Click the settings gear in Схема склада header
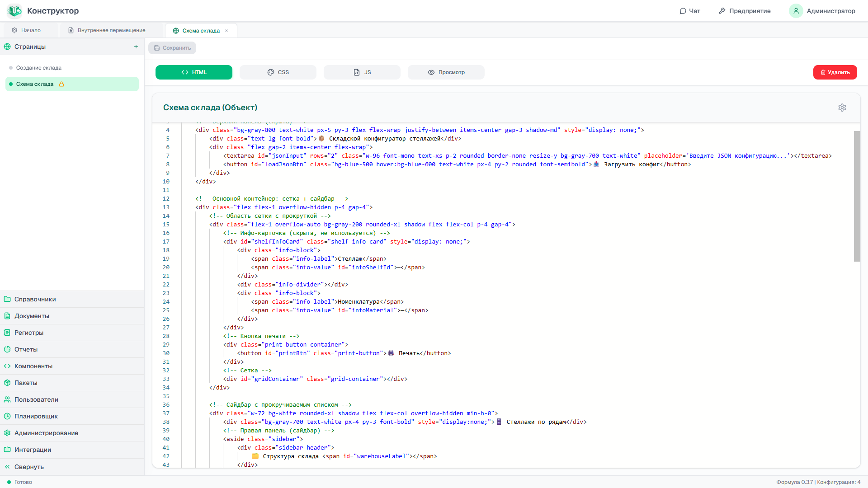Screen dimensions: 868x488 pos(842,108)
